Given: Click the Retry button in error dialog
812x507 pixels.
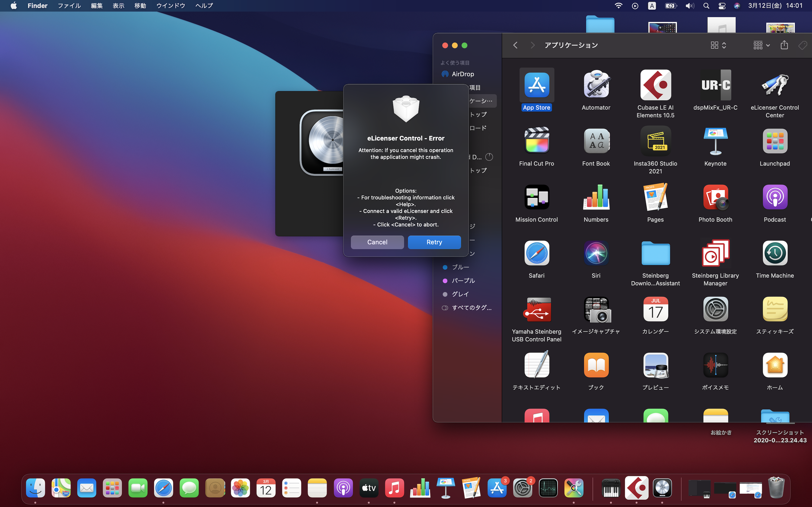Looking at the screenshot, I should coord(434,242).
